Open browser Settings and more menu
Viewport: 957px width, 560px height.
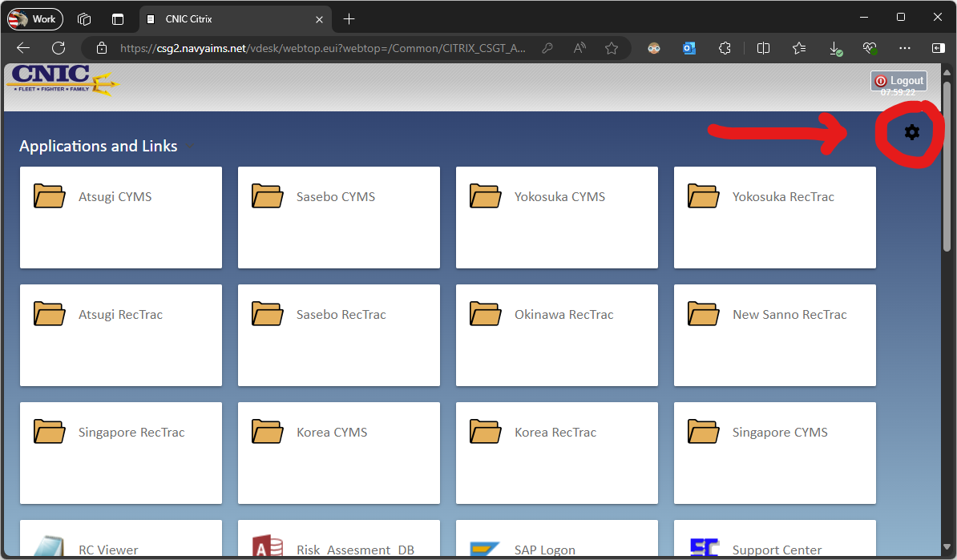point(905,48)
